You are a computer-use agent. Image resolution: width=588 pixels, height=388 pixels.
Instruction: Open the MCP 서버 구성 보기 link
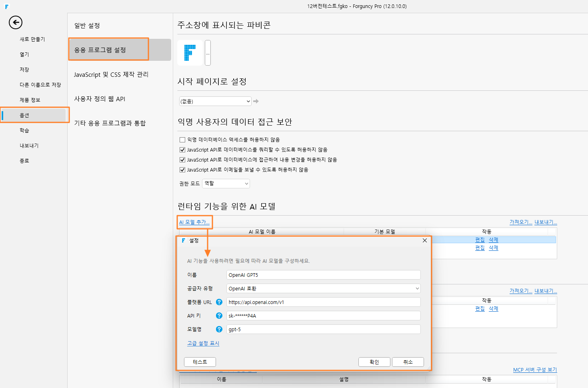click(535, 370)
